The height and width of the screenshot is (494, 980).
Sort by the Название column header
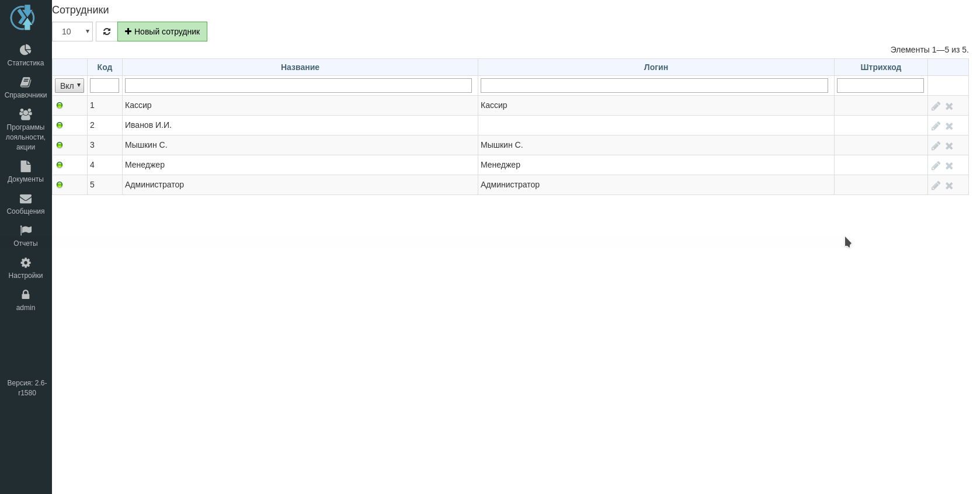pyautogui.click(x=300, y=67)
